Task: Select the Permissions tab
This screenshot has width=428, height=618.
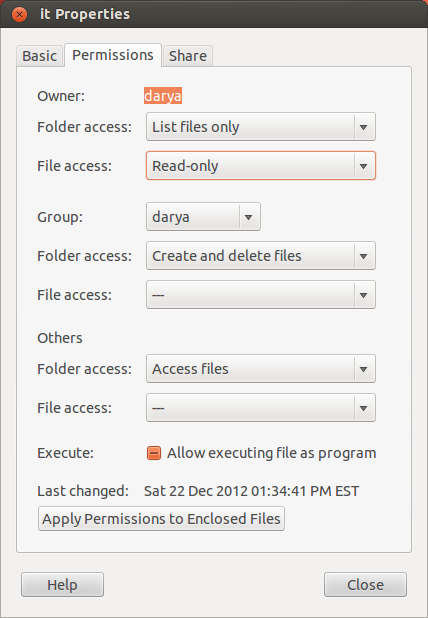Action: (x=113, y=55)
